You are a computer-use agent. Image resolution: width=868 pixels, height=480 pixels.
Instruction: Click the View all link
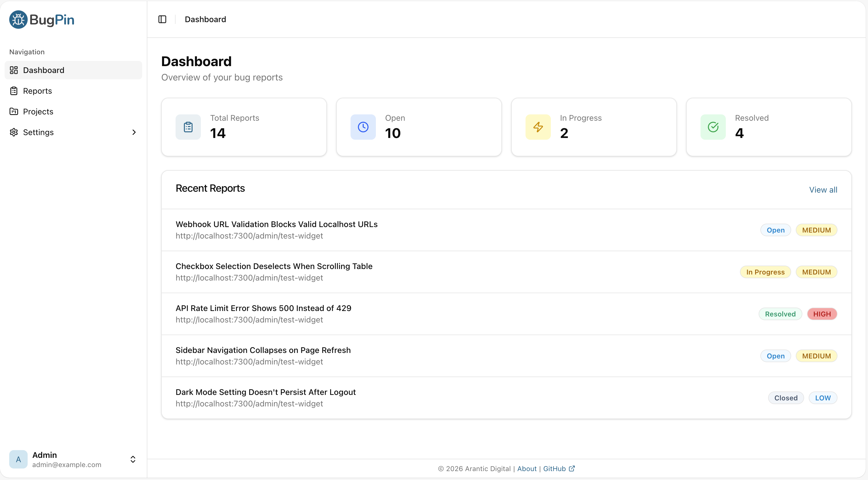pyautogui.click(x=823, y=189)
